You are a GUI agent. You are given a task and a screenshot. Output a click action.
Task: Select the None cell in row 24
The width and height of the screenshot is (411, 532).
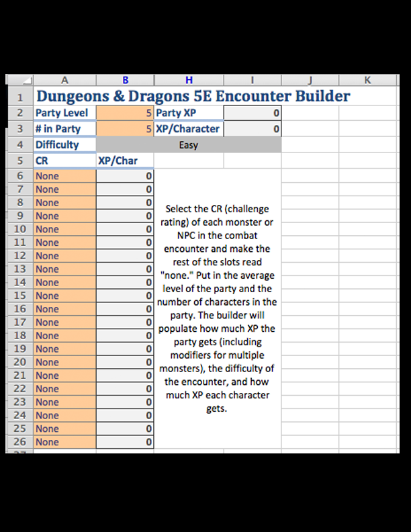[x=64, y=415]
